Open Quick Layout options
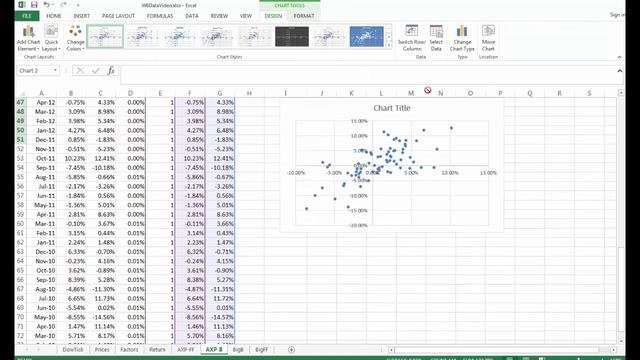Image resolution: width=640 pixels, height=360 pixels. (51, 38)
